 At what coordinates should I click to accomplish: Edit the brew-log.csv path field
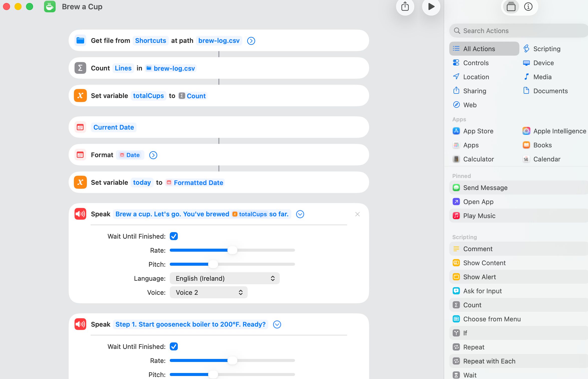coord(219,41)
